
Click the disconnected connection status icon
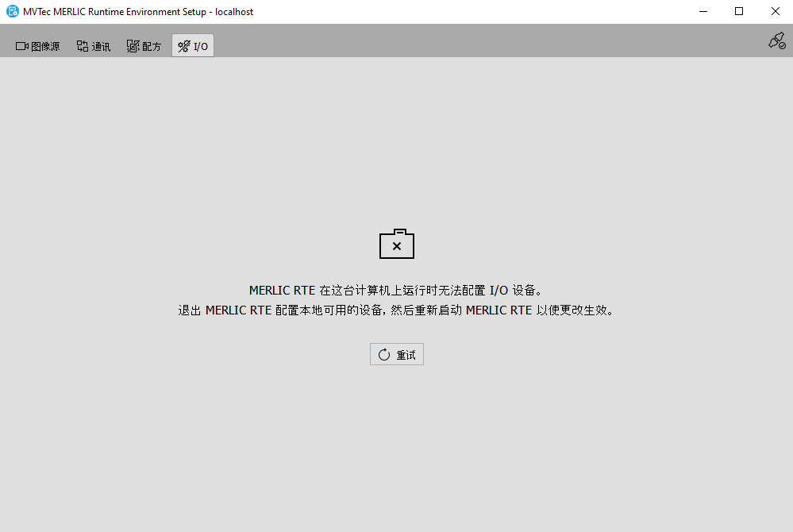pos(776,41)
